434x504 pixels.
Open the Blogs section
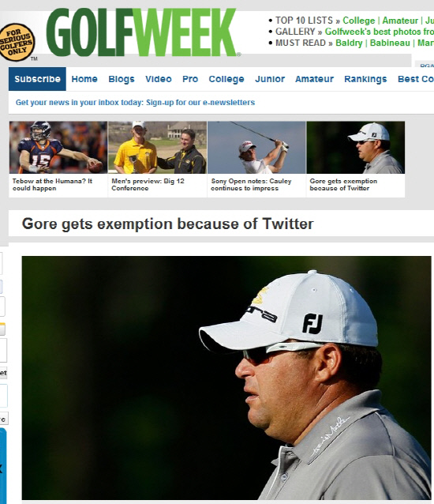[x=122, y=79]
